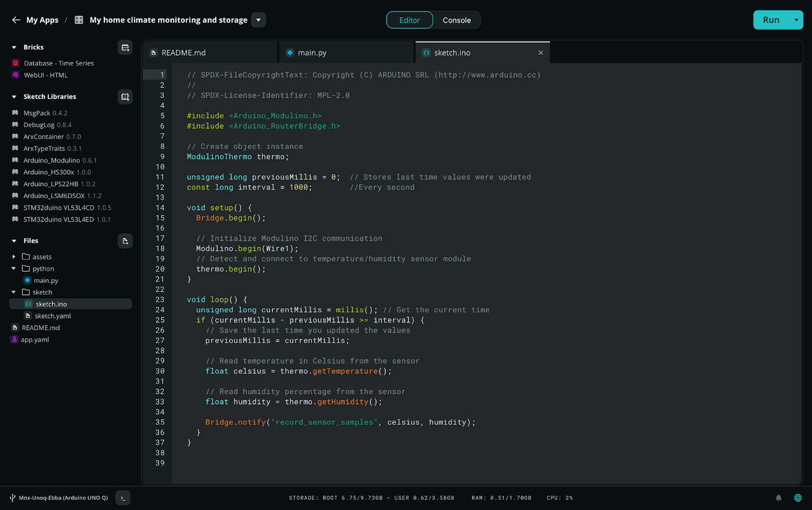Open the Run button dropdown arrow
This screenshot has height=510, width=812.
pyautogui.click(x=795, y=20)
